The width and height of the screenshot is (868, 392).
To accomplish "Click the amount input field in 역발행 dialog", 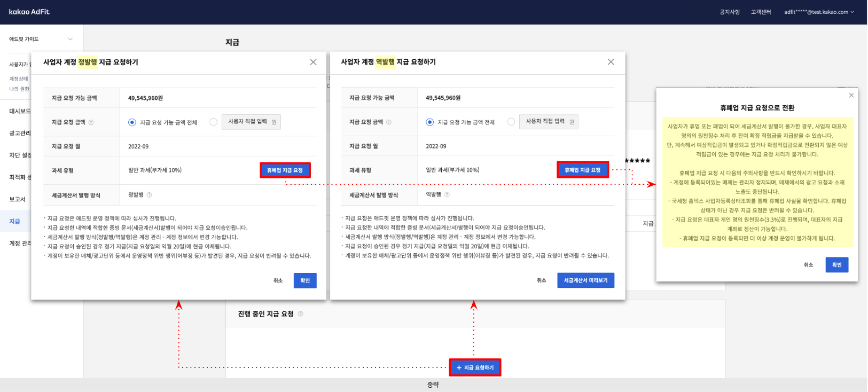I will (549, 122).
